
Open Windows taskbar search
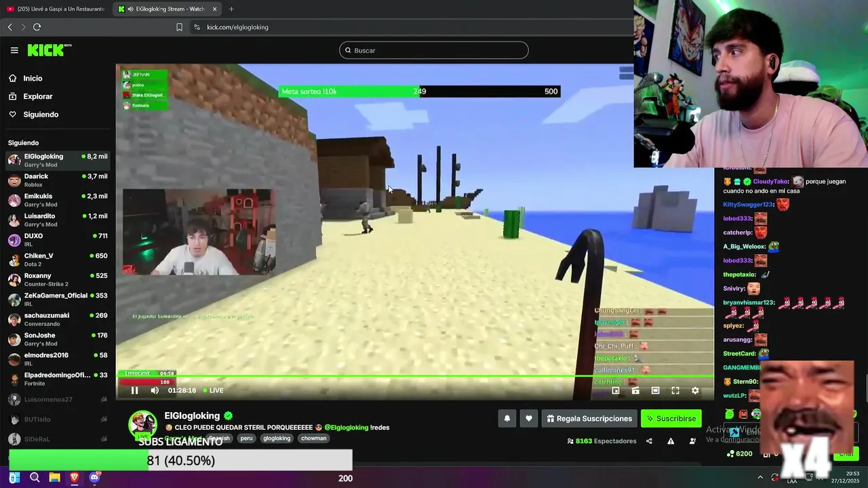tap(35, 478)
